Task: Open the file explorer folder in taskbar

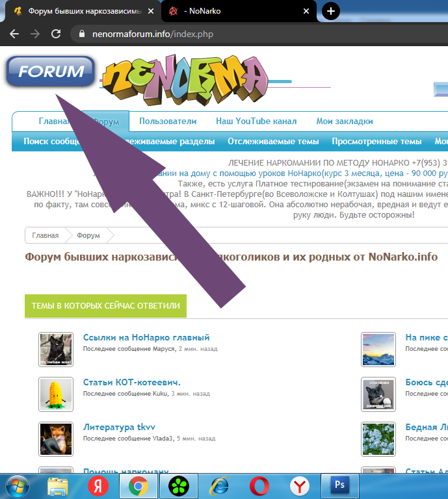Action: click(58, 485)
